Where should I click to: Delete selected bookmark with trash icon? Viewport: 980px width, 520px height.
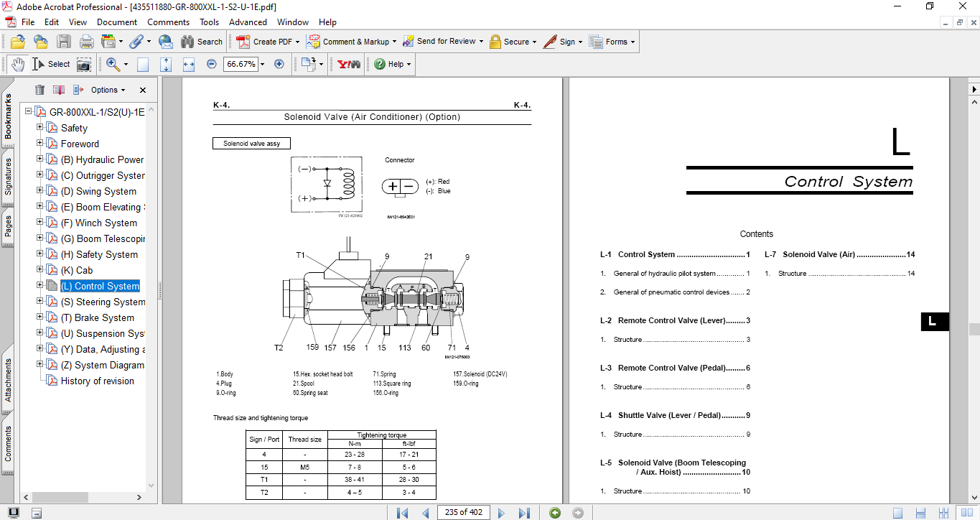[39, 90]
